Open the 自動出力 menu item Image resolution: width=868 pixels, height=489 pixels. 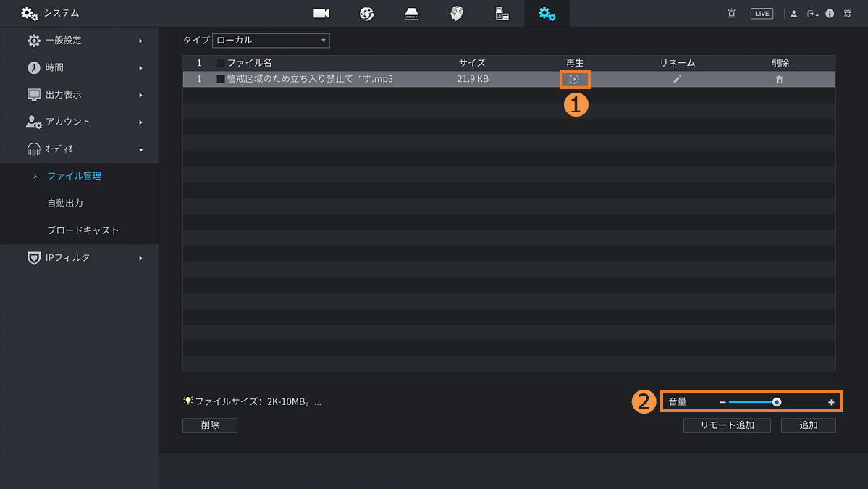(x=65, y=204)
